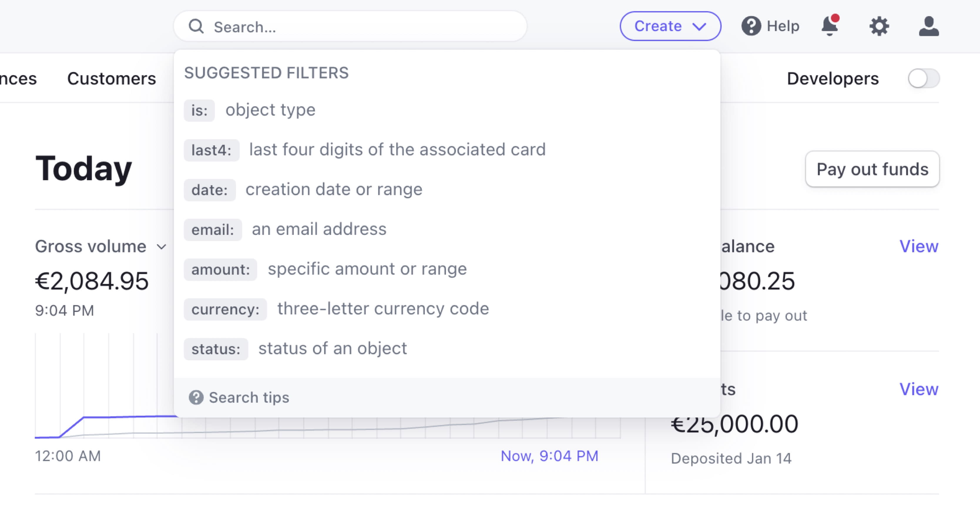Viewport: 980px width, 512px height.
Task: Click the View link for deposits
Action: click(x=920, y=389)
